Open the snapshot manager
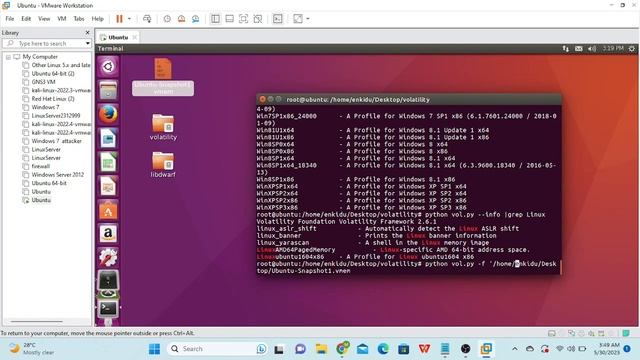The height and width of the screenshot is (360, 640). [x=196, y=19]
